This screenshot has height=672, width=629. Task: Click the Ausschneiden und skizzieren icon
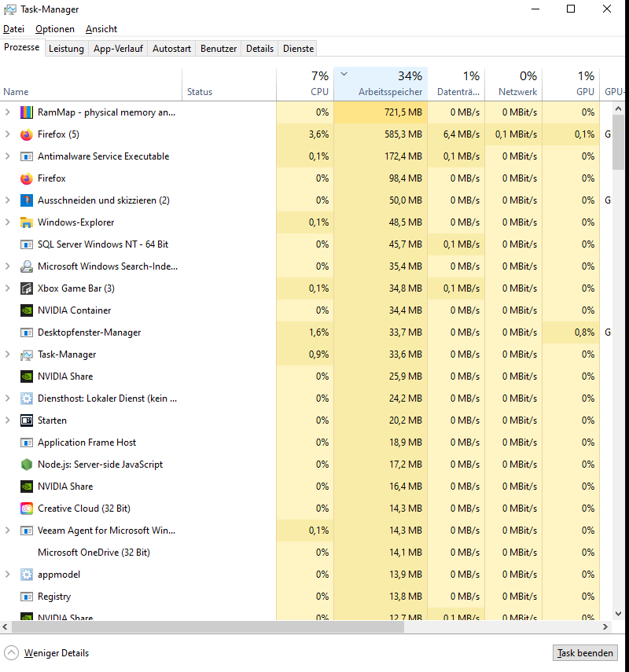click(x=27, y=200)
